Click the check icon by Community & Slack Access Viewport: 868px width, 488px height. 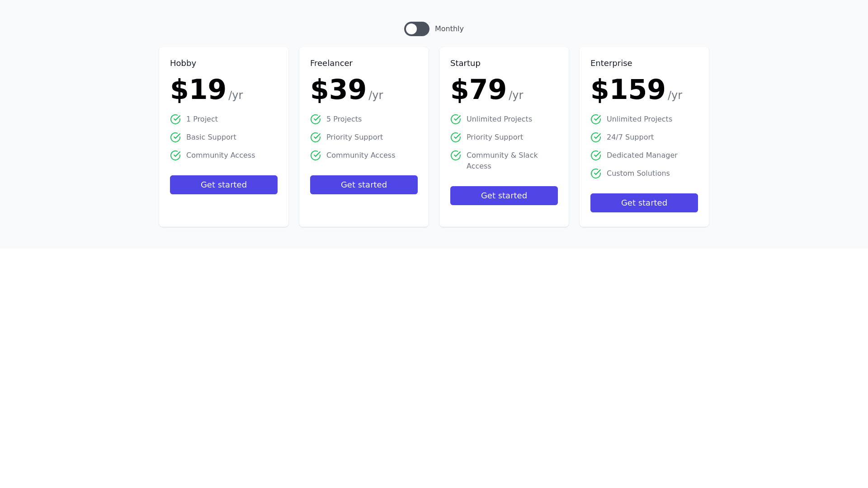456,155
